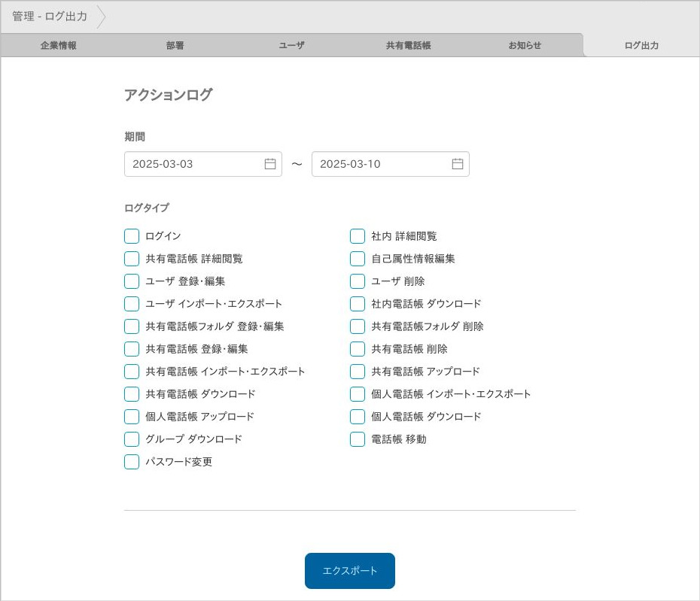Image resolution: width=700 pixels, height=601 pixels.
Task: Tick the ユーザ 削除 checkbox
Action: (358, 281)
